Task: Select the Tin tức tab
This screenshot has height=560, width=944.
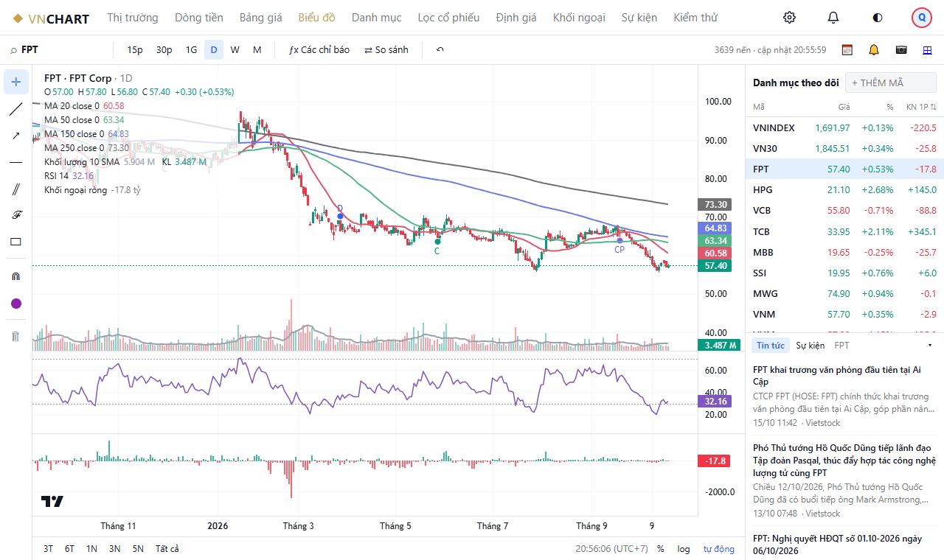Action: click(771, 345)
